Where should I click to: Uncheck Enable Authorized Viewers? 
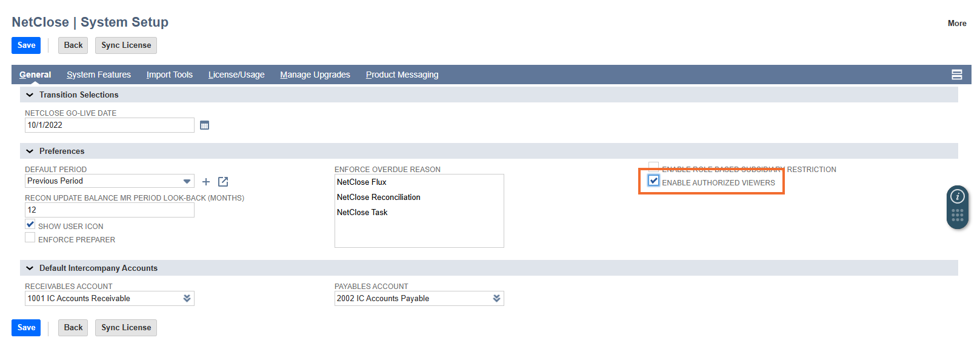(x=654, y=181)
